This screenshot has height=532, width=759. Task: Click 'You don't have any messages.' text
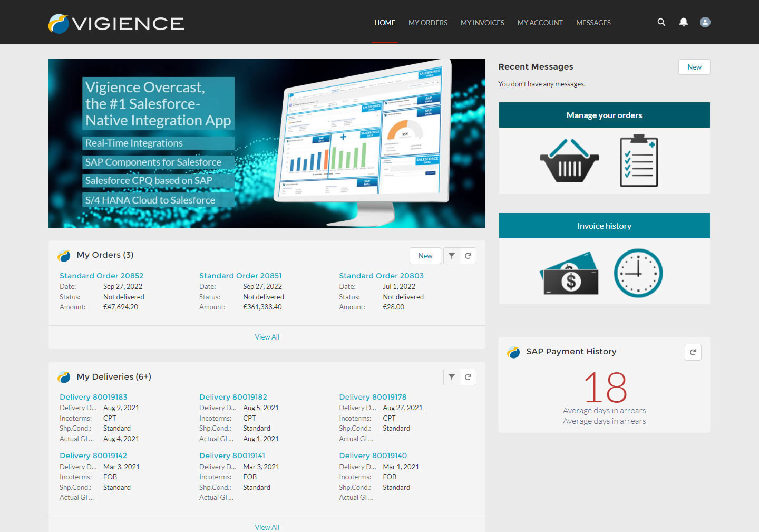(x=542, y=84)
